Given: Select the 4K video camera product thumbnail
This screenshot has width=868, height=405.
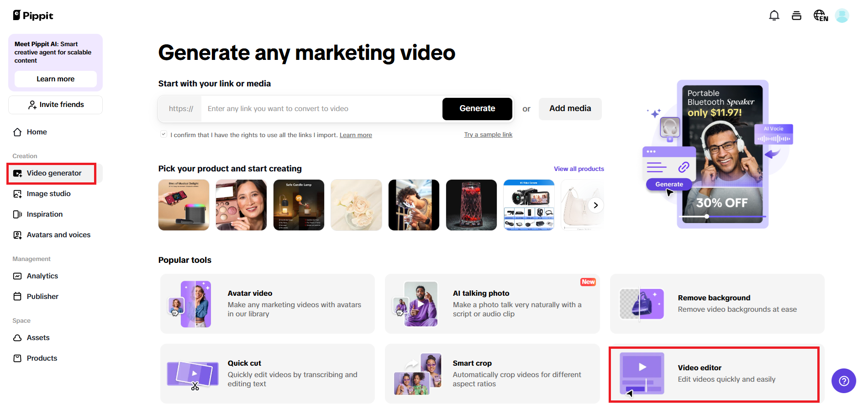Looking at the screenshot, I should 529,205.
